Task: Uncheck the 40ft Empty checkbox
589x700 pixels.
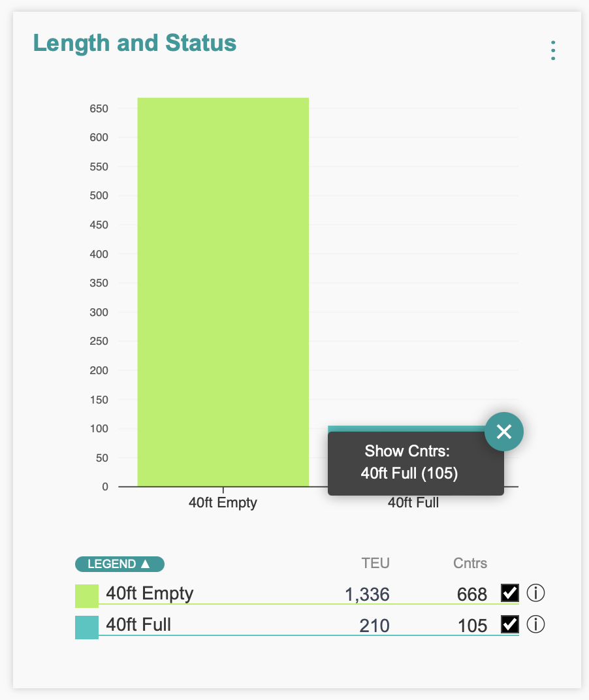Action: (509, 593)
